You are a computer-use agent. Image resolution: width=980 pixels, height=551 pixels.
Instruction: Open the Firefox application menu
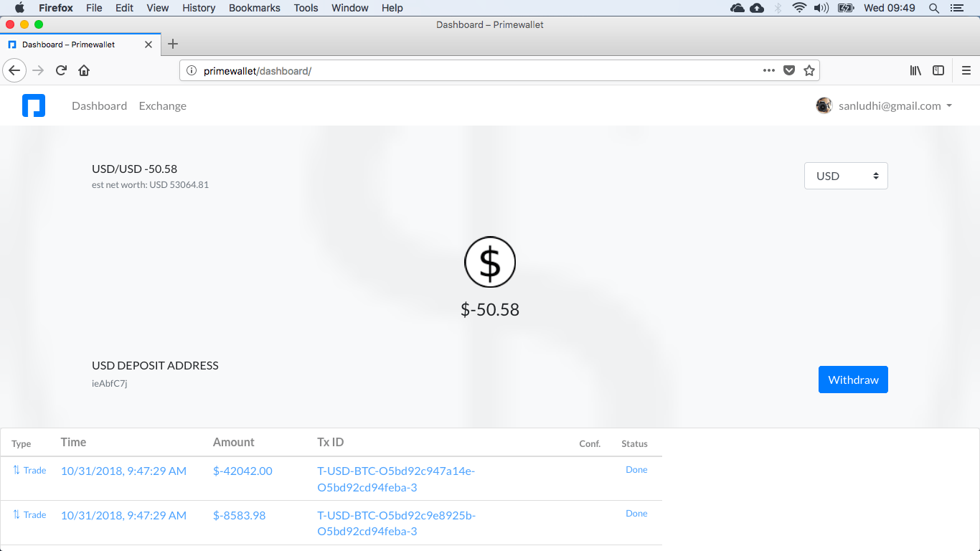pos(56,8)
